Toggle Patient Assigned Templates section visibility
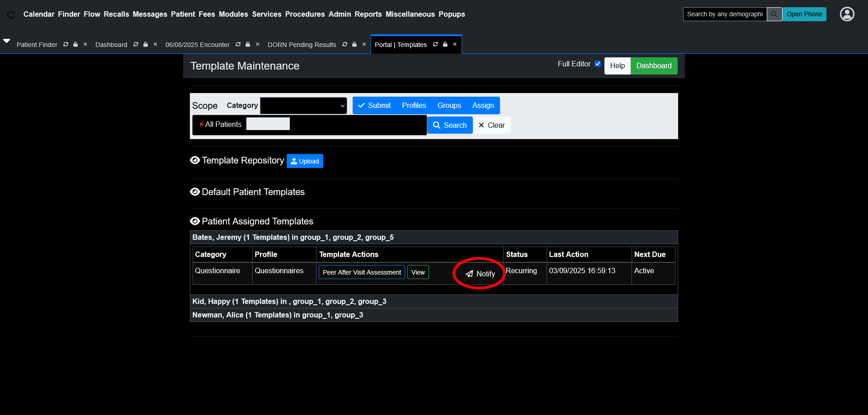Viewport: 868px width, 415px height. tap(195, 221)
